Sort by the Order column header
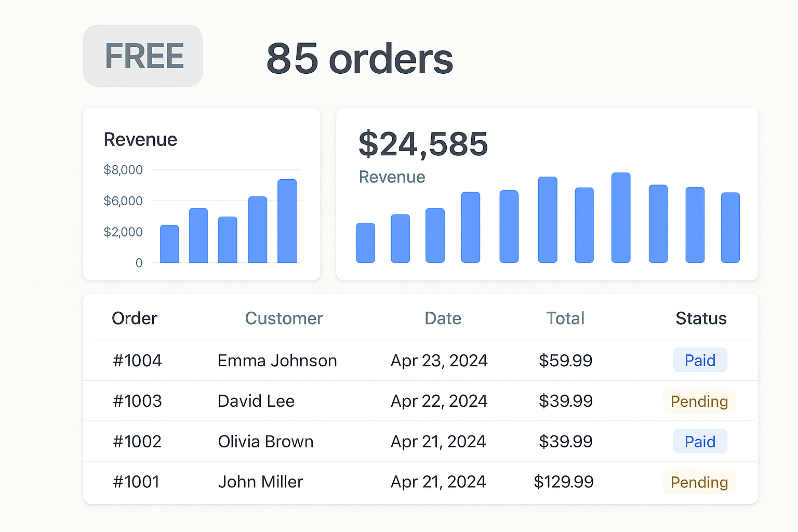Viewport: 798px width, 532px height. pyautogui.click(x=134, y=318)
